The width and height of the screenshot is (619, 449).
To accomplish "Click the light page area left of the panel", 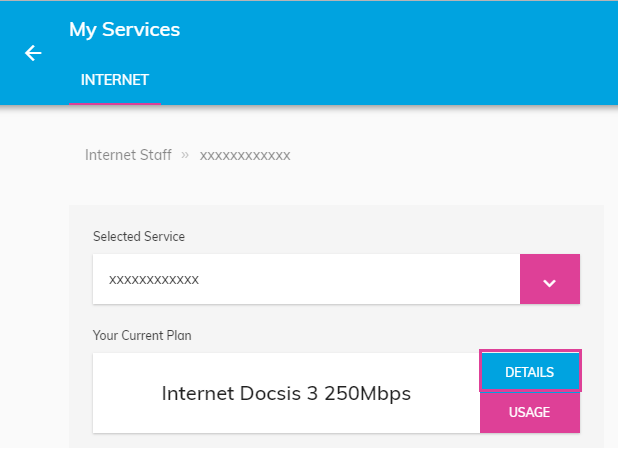I will tap(34, 300).
